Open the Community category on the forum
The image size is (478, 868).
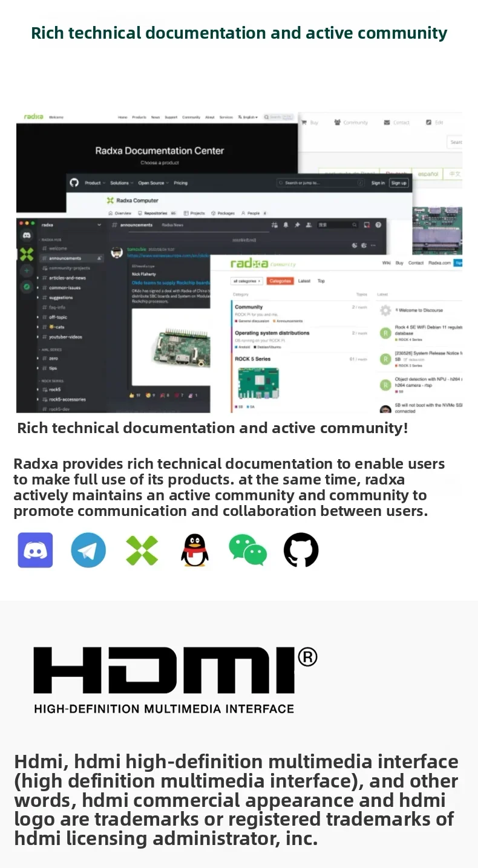(x=249, y=307)
